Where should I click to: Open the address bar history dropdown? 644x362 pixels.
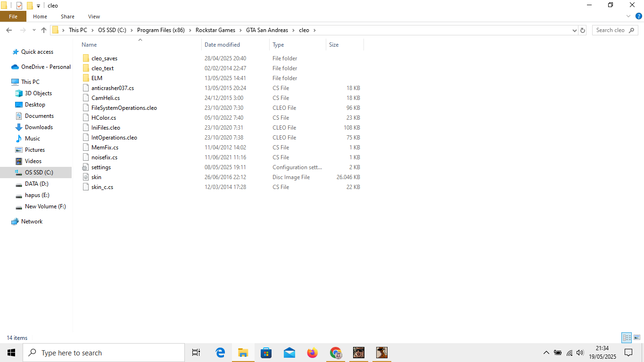[x=574, y=30]
